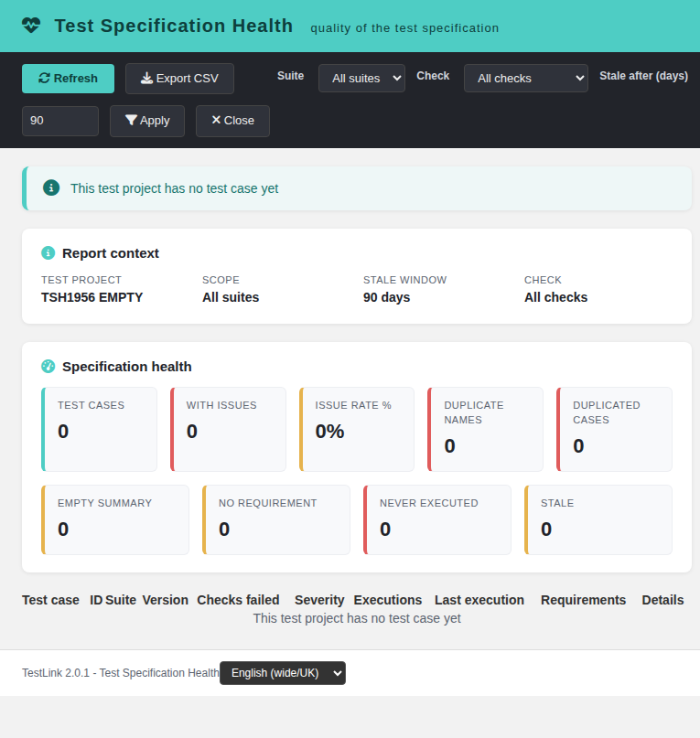The width and height of the screenshot is (700, 738).
Task: Click the 'Test case' column header
Action: click(50, 600)
